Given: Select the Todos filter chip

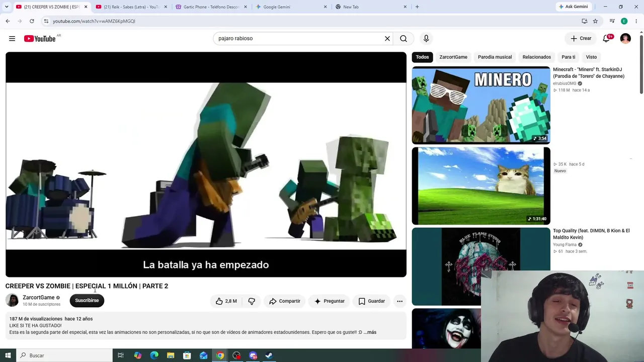Looking at the screenshot, I should point(423,57).
